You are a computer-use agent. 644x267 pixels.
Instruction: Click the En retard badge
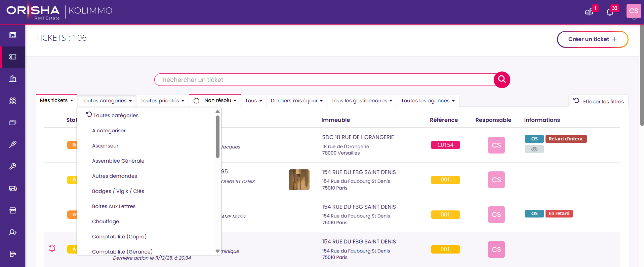[559, 213]
